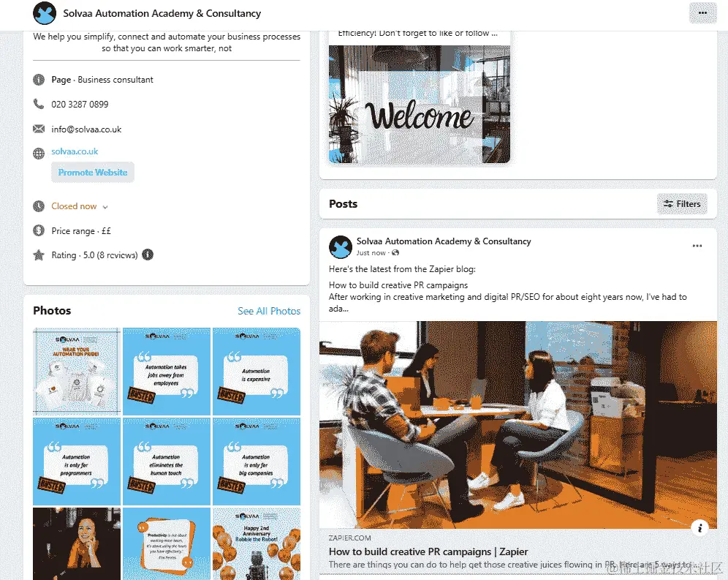This screenshot has width=728, height=580.
Task: Open the smiling woman portrait photo
Action: tap(77, 543)
